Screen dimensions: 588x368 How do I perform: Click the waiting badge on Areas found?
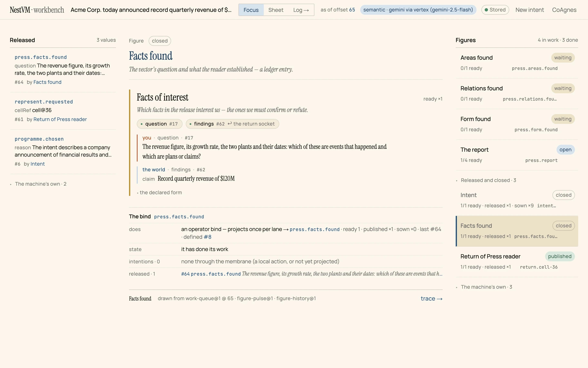click(x=563, y=58)
